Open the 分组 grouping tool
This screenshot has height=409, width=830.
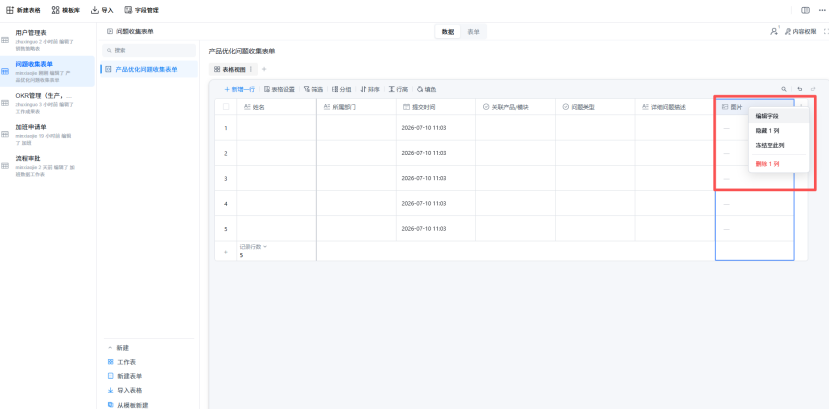pos(341,89)
